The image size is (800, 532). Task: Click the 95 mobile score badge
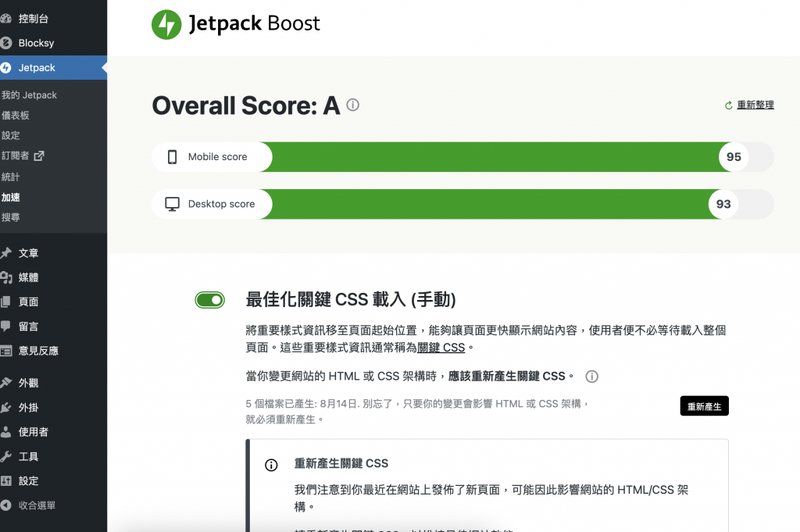[x=734, y=156]
